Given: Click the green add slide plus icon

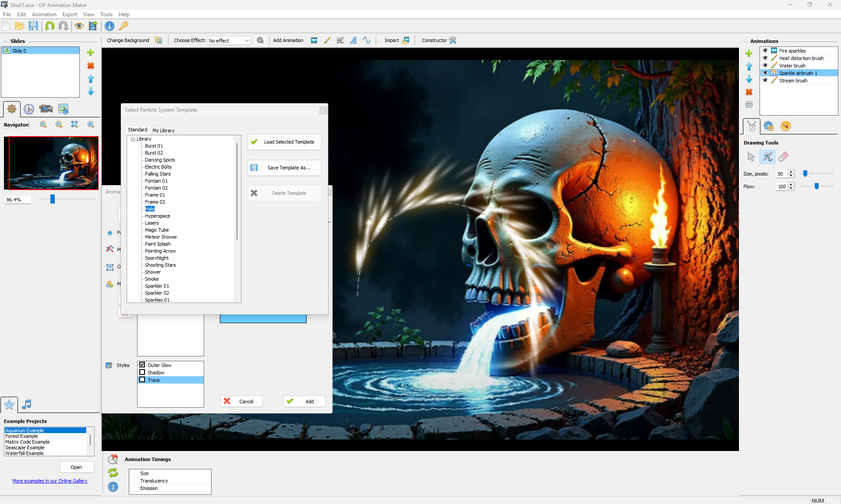Looking at the screenshot, I should point(91,53).
